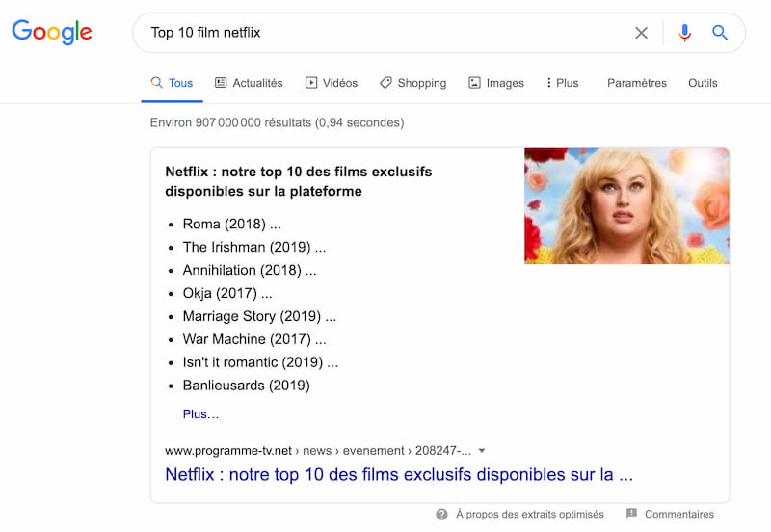Click the play icon beside Vidéos

point(311,83)
